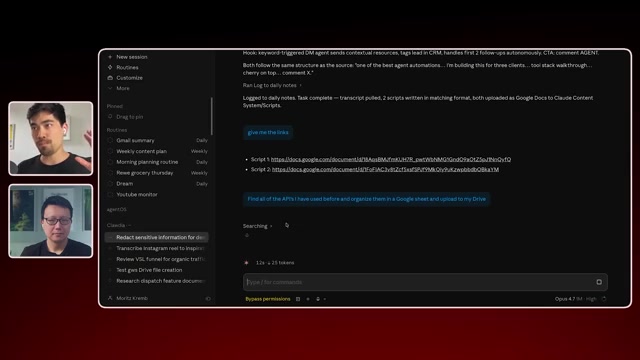640x360 pixels.
Task: Click the icon right of Moritz Kremb
Action: click(x=208, y=299)
